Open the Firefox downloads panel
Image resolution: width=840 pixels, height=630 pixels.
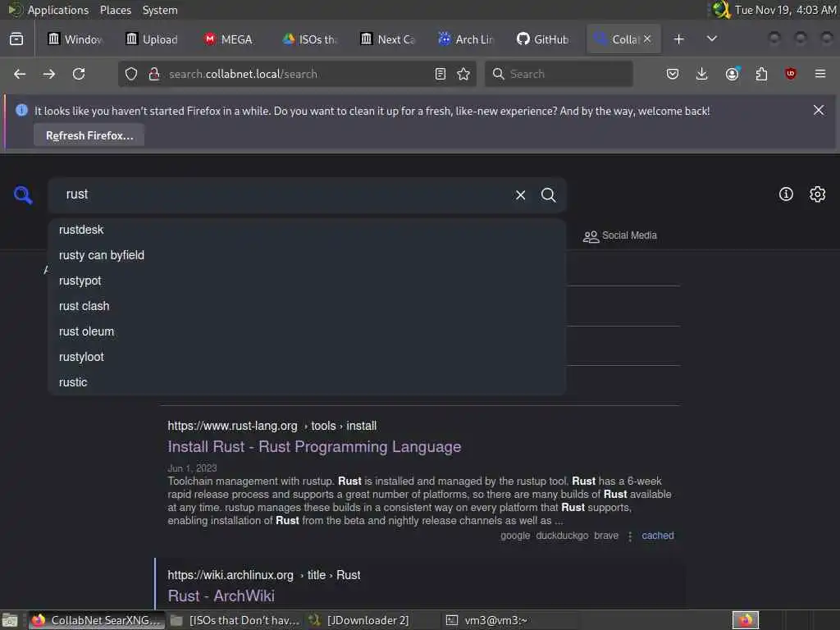[702, 74]
